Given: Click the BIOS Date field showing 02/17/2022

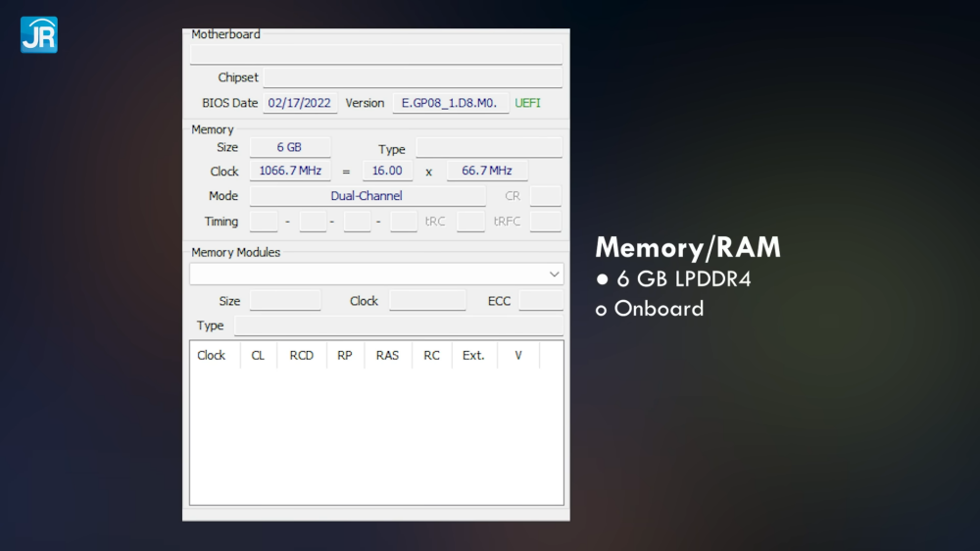Looking at the screenshot, I should [x=300, y=103].
